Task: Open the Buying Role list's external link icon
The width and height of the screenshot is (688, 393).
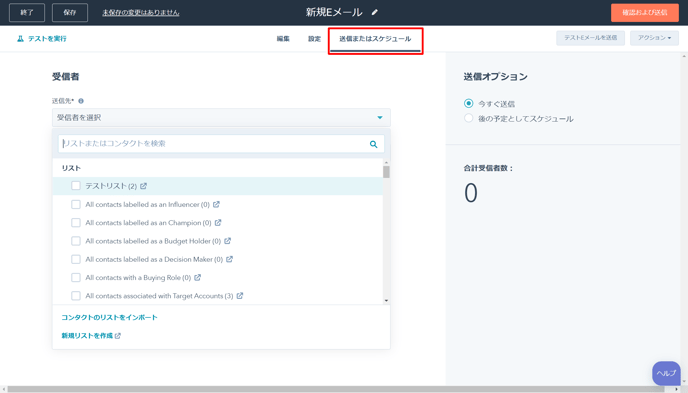Action: click(x=197, y=278)
